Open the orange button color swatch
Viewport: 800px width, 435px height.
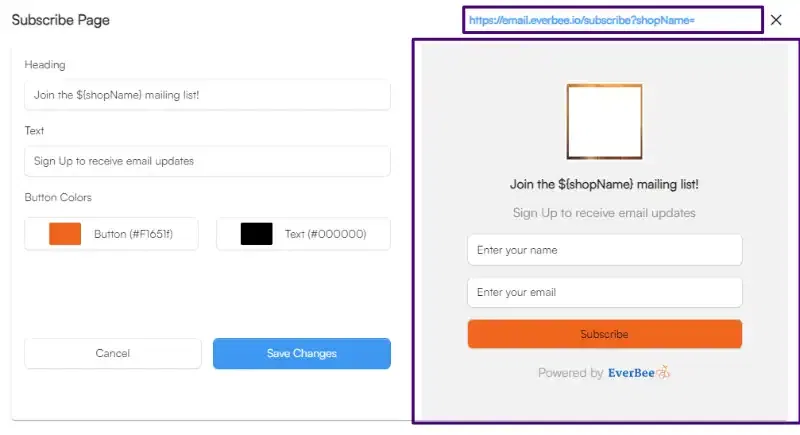point(65,234)
